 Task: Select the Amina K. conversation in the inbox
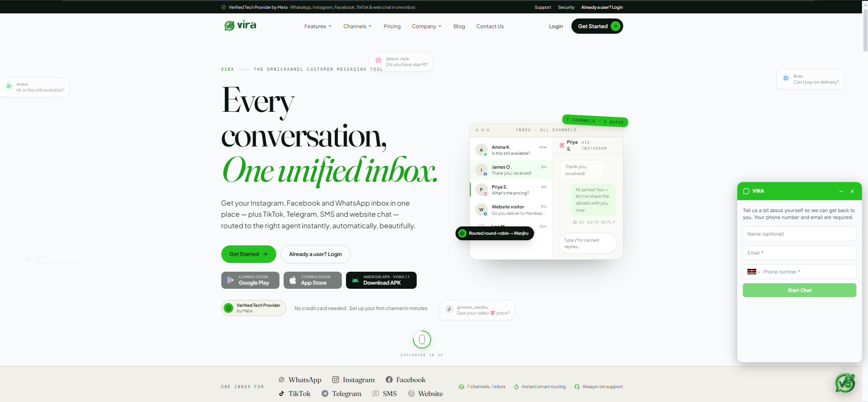pos(511,150)
